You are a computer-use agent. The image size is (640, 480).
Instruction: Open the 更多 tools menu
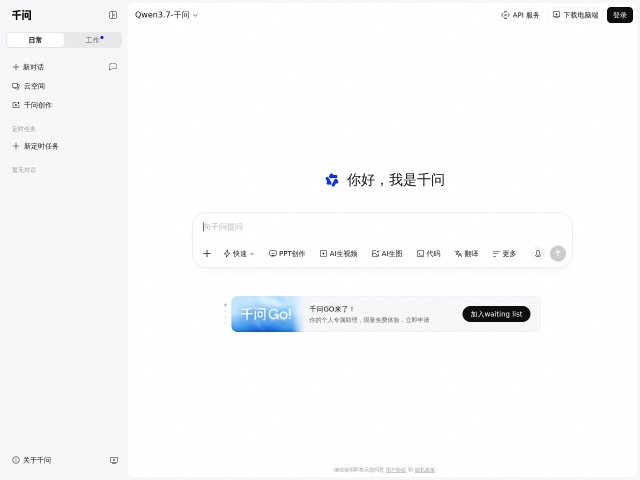click(x=504, y=254)
